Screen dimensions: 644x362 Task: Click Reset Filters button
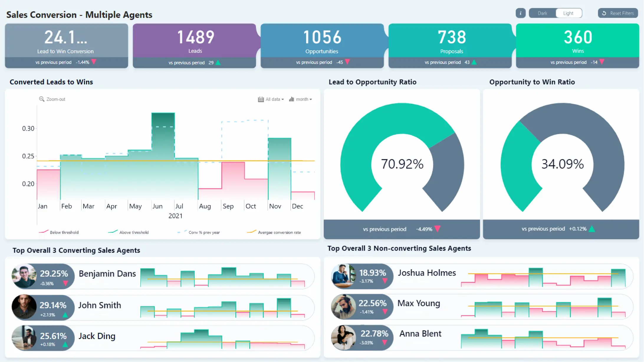(618, 13)
